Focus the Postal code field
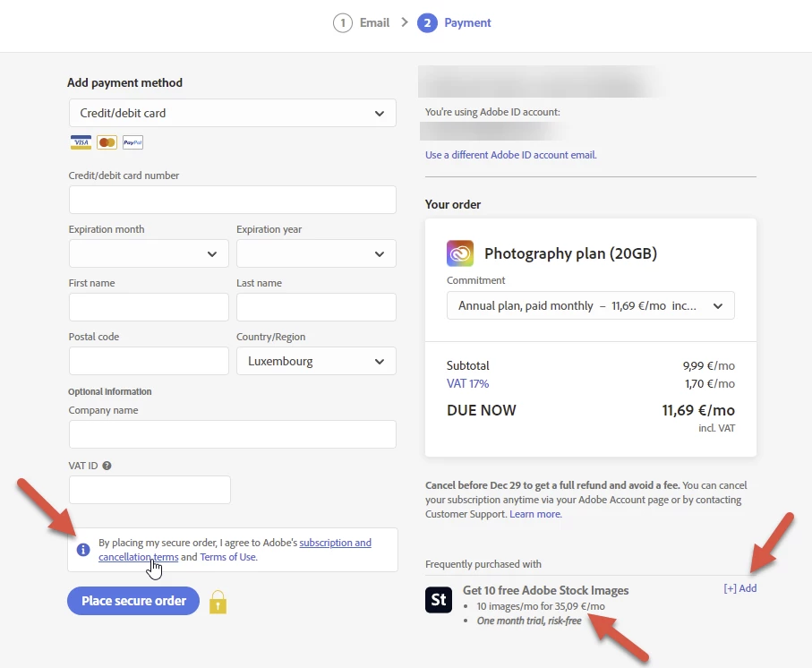 click(149, 361)
